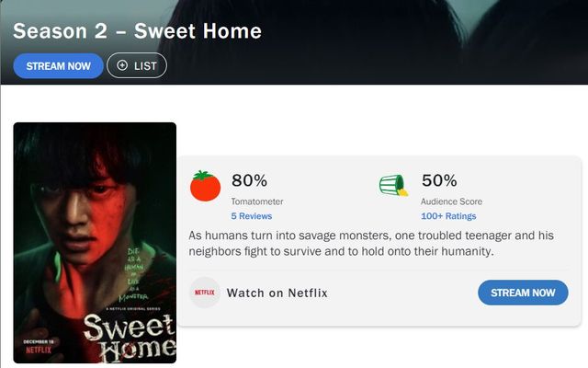Image resolution: width=588 pixels, height=368 pixels.
Task: Click the 80% Tomatometer score
Action: [249, 180]
